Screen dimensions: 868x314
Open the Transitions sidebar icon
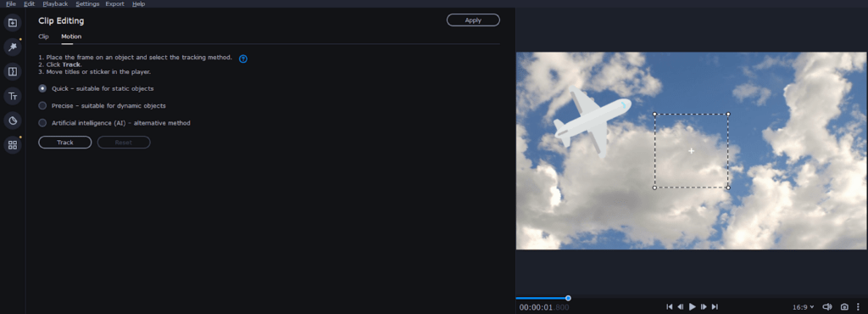tap(13, 71)
